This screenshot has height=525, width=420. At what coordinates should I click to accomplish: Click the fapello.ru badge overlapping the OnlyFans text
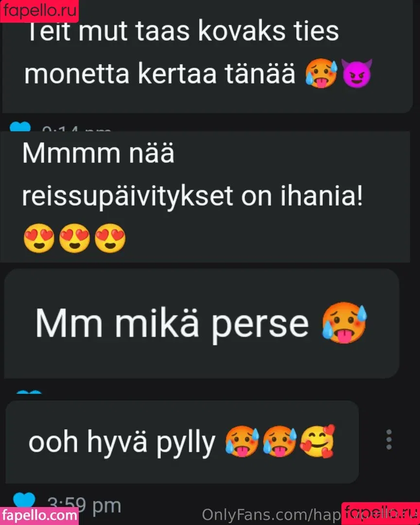381,514
